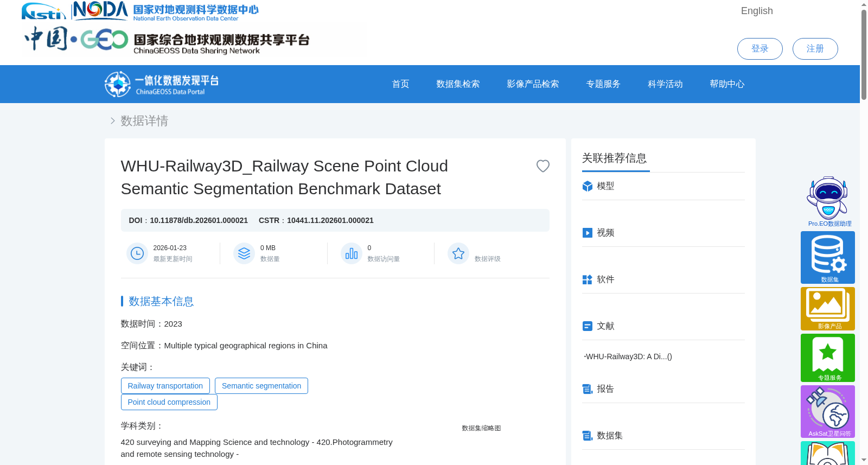This screenshot has height=465, width=868.
Task: Click the grid icon next to 软件
Action: click(x=588, y=279)
